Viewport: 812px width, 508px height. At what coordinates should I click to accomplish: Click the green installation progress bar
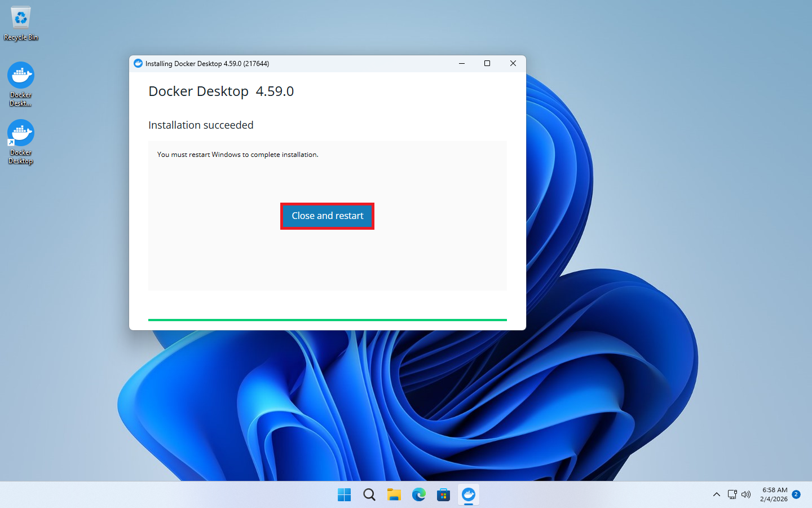pyautogui.click(x=327, y=319)
